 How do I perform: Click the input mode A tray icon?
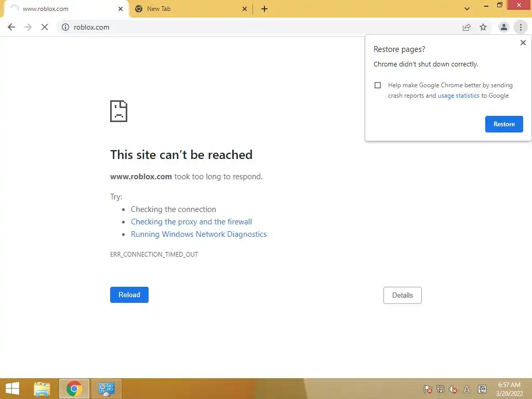467,389
